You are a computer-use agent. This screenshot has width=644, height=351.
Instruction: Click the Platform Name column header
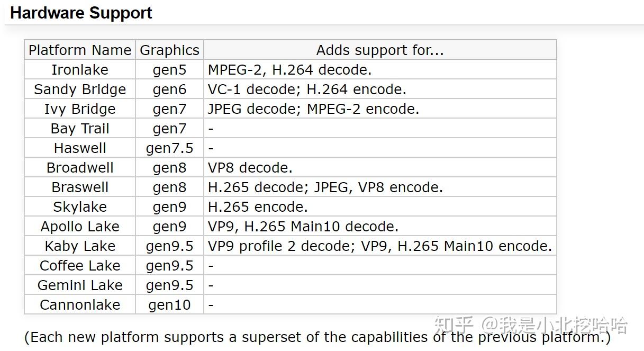(80, 50)
